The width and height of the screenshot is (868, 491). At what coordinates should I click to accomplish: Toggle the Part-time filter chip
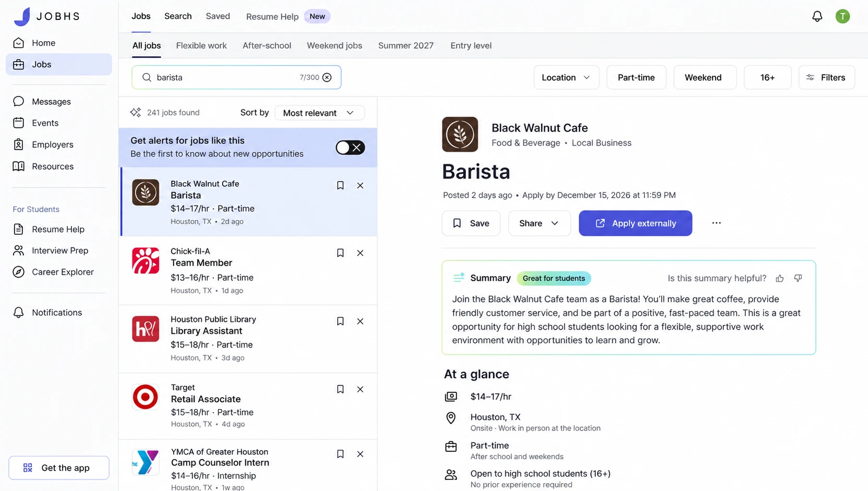click(x=636, y=77)
